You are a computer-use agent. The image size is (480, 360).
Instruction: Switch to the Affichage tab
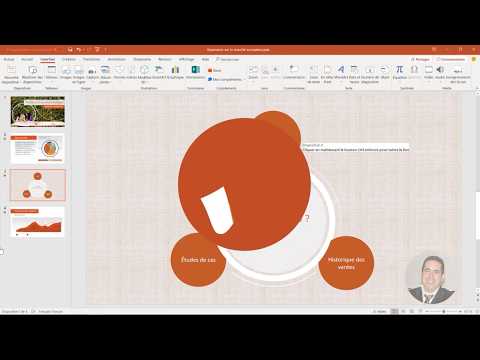[x=186, y=59]
